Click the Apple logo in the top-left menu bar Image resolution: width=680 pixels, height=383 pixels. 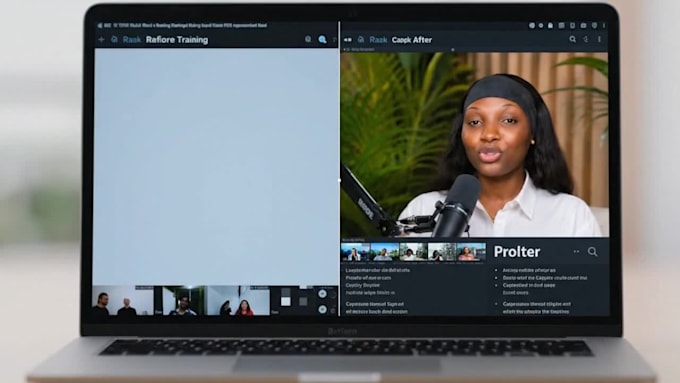tap(100, 26)
